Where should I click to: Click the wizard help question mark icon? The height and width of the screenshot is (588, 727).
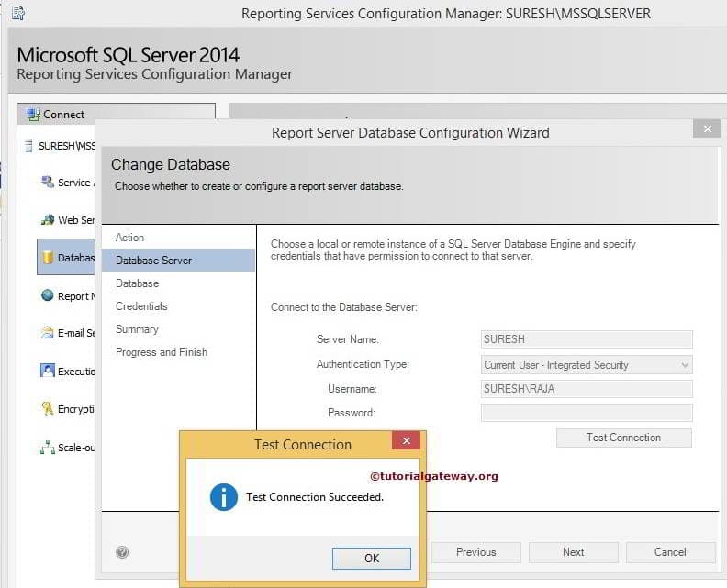coord(122,552)
